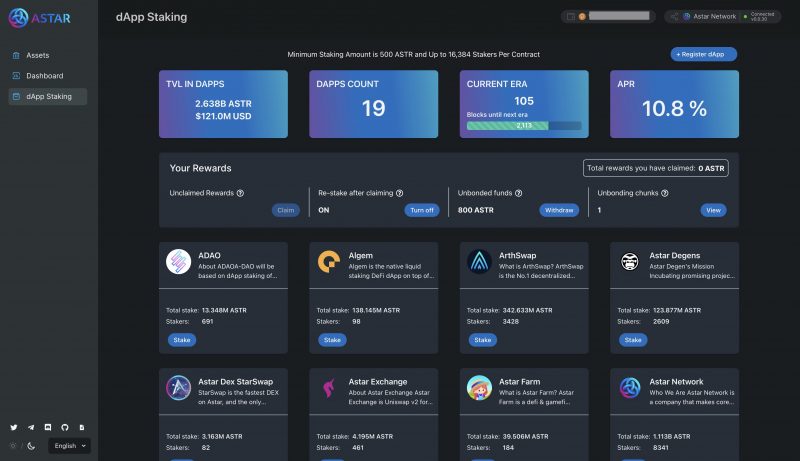
Task: Open the Telegram link icon
Action: 31,427
